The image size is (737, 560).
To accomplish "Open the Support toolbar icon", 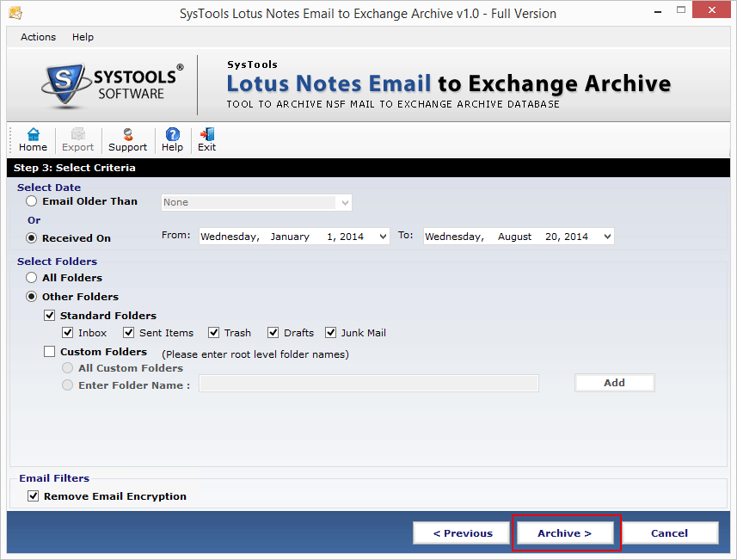I will pos(127,140).
